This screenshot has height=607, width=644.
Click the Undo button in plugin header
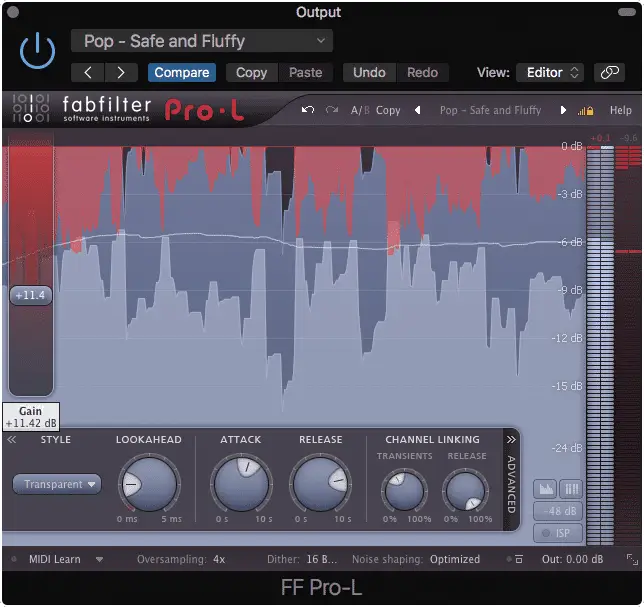coord(369,73)
